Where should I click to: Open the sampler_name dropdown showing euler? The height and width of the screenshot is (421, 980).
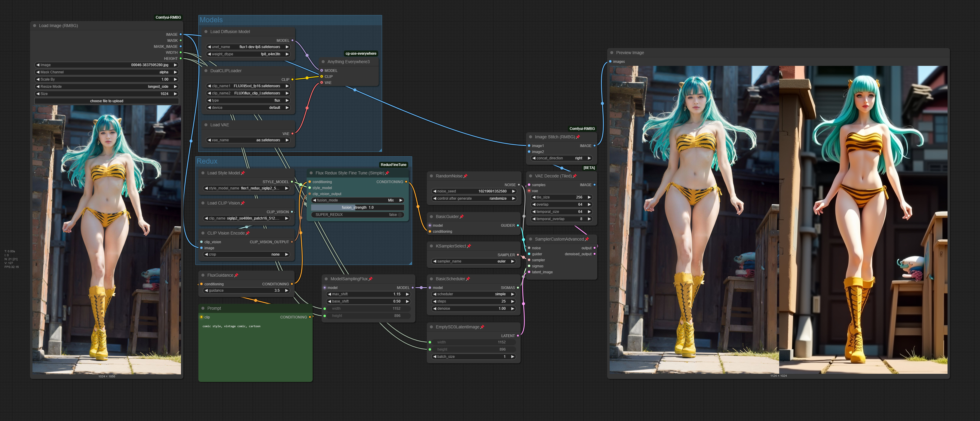[x=474, y=261]
